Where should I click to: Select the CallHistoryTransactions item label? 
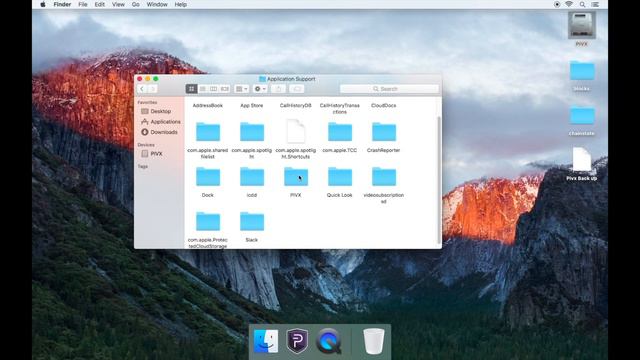click(340, 109)
